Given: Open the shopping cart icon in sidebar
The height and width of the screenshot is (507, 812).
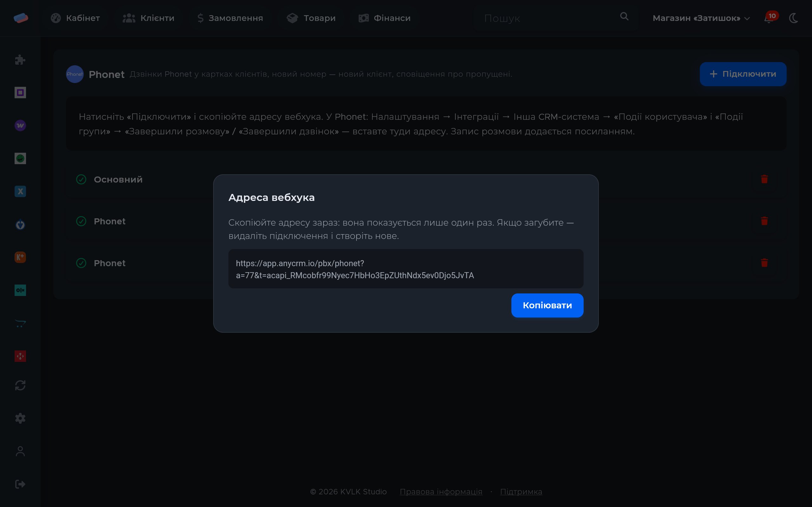Looking at the screenshot, I should coord(20,323).
